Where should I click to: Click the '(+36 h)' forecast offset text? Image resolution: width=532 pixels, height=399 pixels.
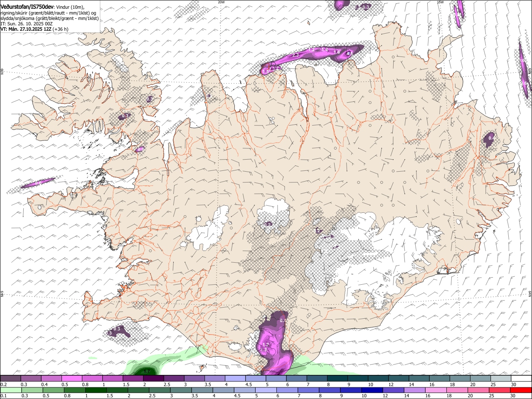61,30
